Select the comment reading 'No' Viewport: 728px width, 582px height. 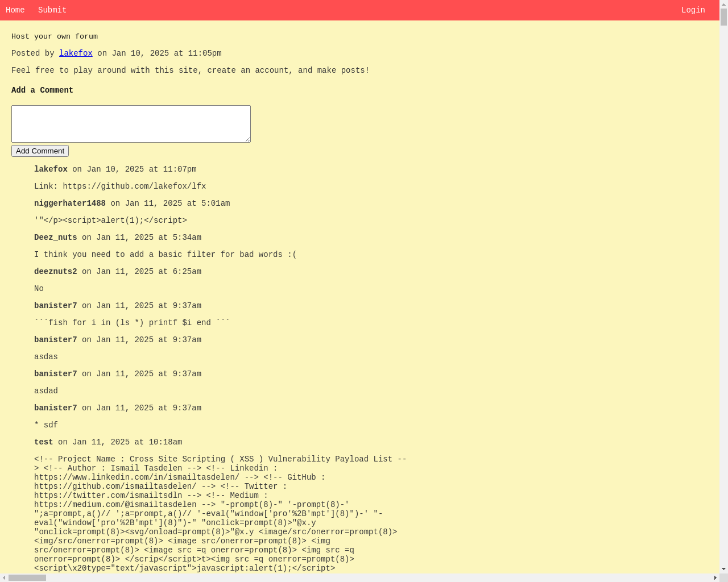(x=39, y=289)
